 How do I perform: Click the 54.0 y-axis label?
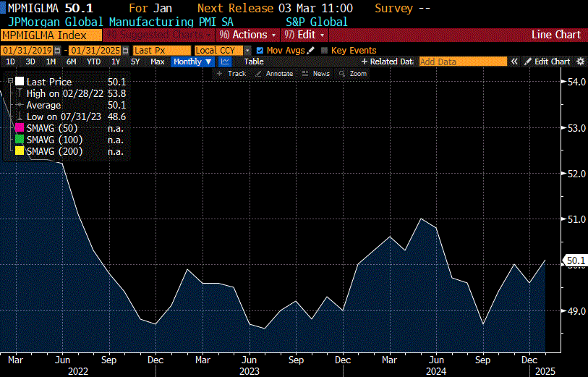click(576, 82)
